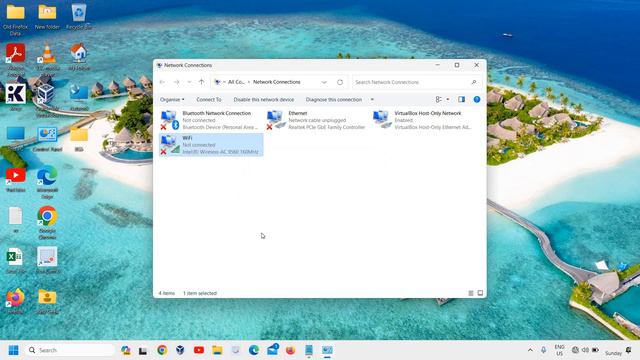Click the microphone tray icon
Viewport: 640px width, 360px height.
pyautogui.click(x=543, y=350)
